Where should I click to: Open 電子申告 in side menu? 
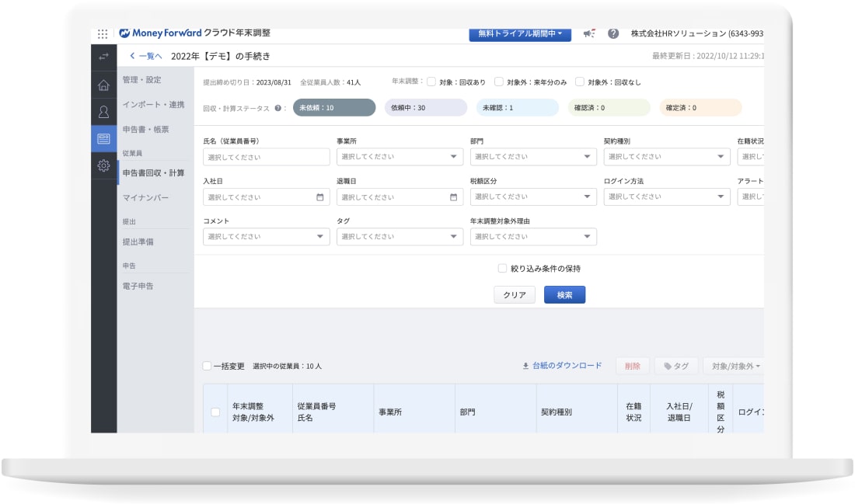point(138,286)
